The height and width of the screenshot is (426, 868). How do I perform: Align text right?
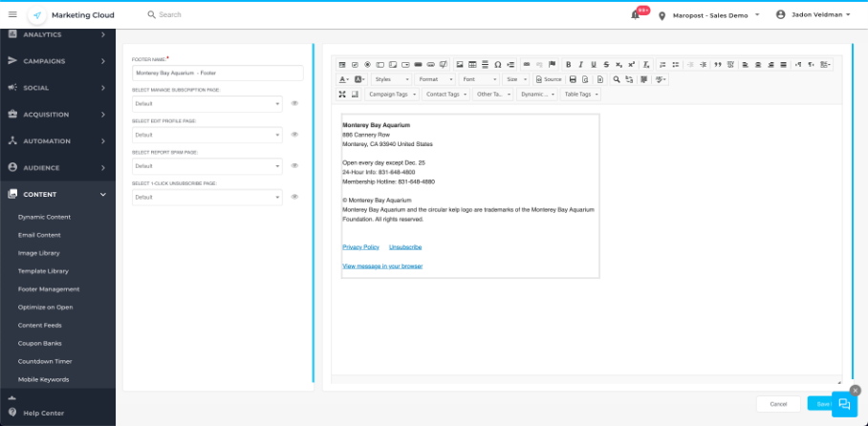pos(770,65)
